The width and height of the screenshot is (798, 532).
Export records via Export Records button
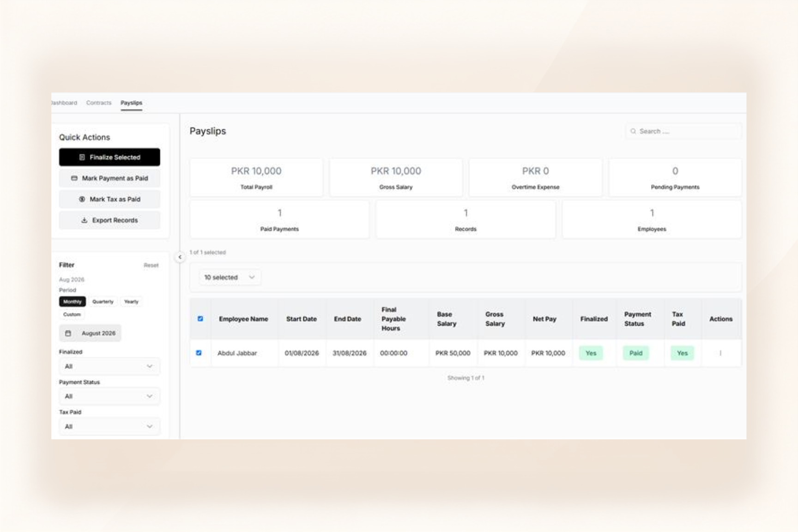[109, 220]
